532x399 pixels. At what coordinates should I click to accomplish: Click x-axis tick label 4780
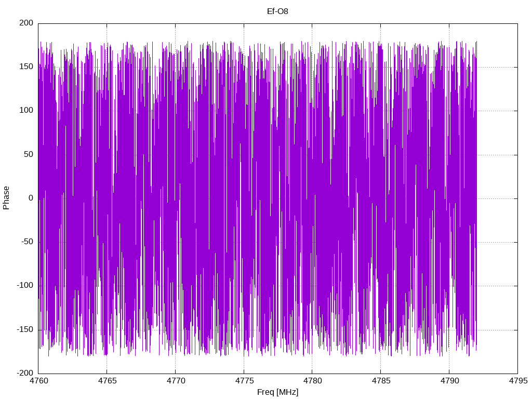tap(312, 381)
